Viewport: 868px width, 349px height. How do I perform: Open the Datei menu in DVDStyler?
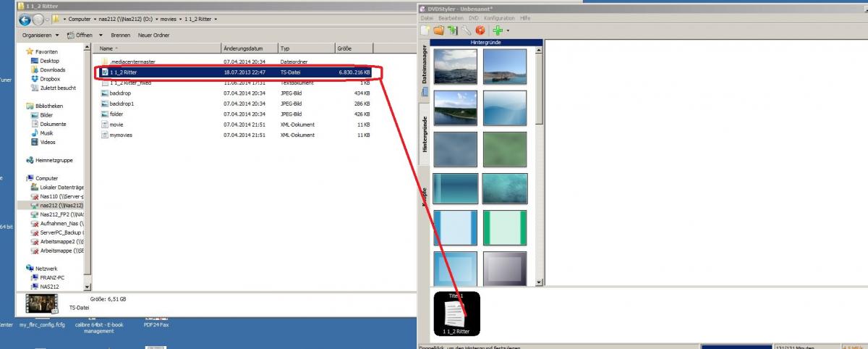click(x=427, y=17)
